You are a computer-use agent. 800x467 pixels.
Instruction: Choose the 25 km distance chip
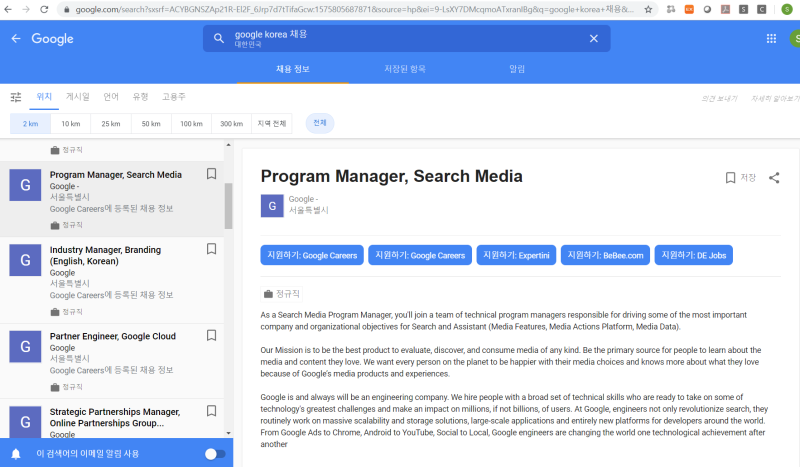click(111, 124)
